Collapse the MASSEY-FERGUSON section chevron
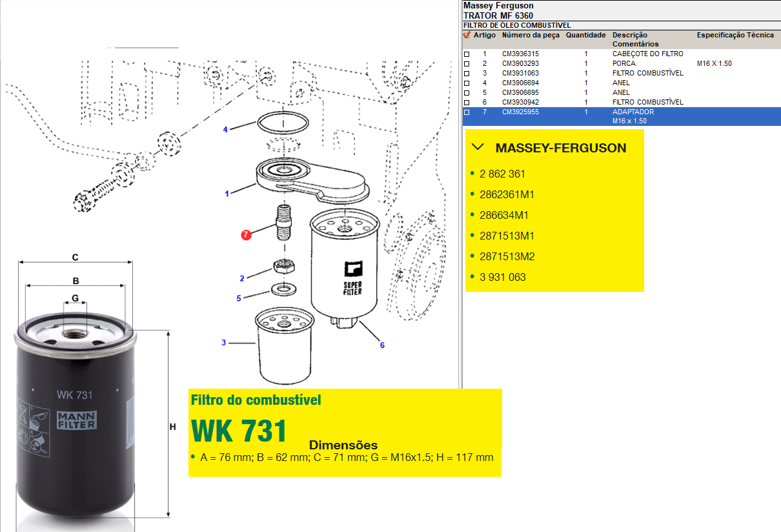The image size is (781, 532). click(478, 147)
